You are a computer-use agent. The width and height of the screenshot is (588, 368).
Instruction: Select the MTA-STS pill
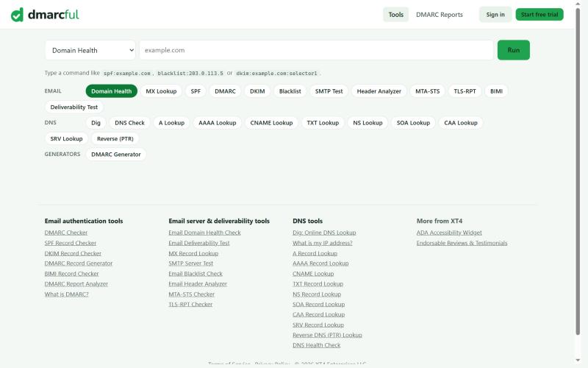point(427,91)
